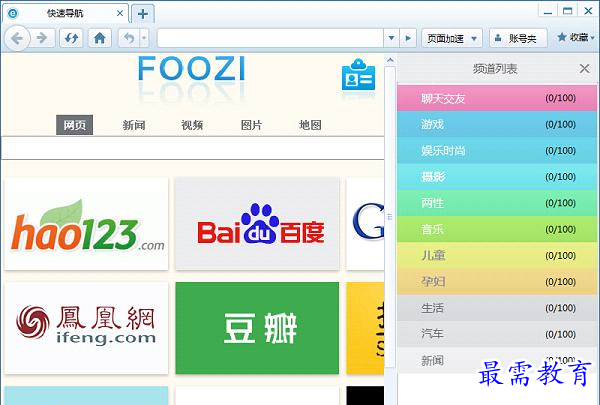The height and width of the screenshot is (405, 600).
Task: Open the home page icon
Action: pyautogui.click(x=100, y=38)
